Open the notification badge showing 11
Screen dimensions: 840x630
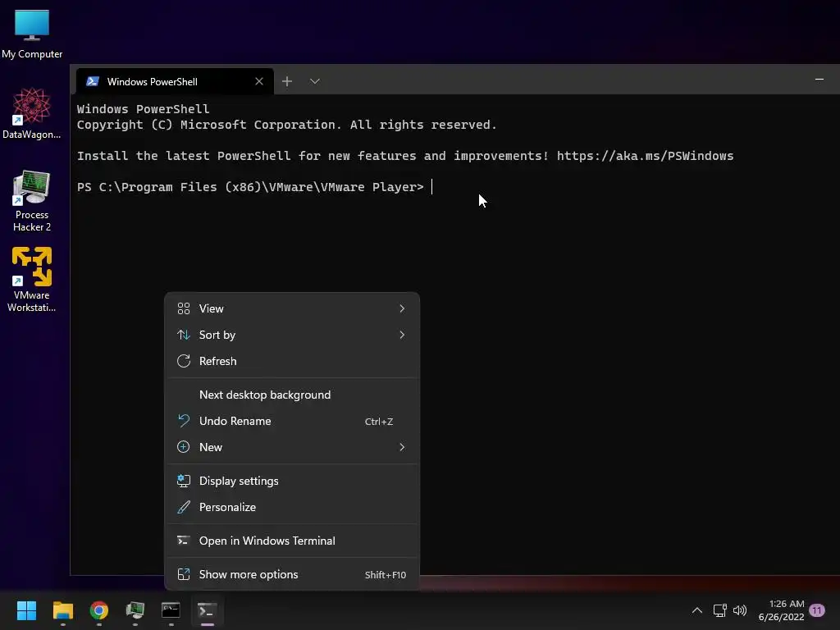click(x=817, y=610)
